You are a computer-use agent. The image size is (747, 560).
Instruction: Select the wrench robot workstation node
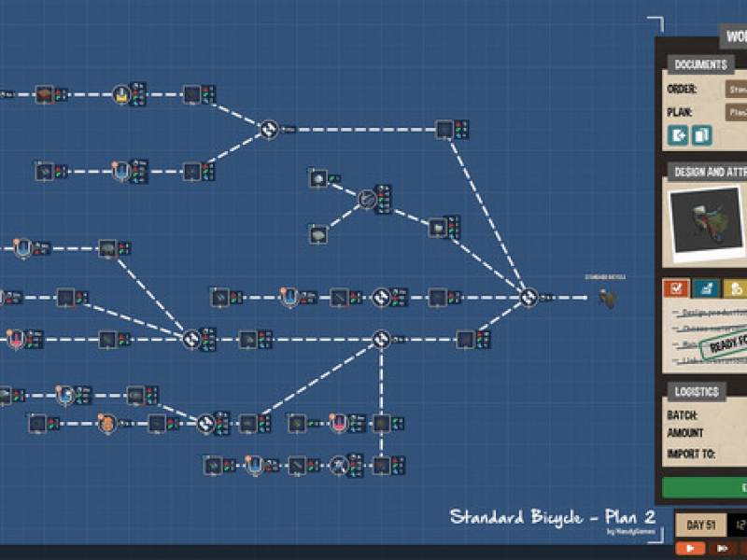tap(339, 465)
